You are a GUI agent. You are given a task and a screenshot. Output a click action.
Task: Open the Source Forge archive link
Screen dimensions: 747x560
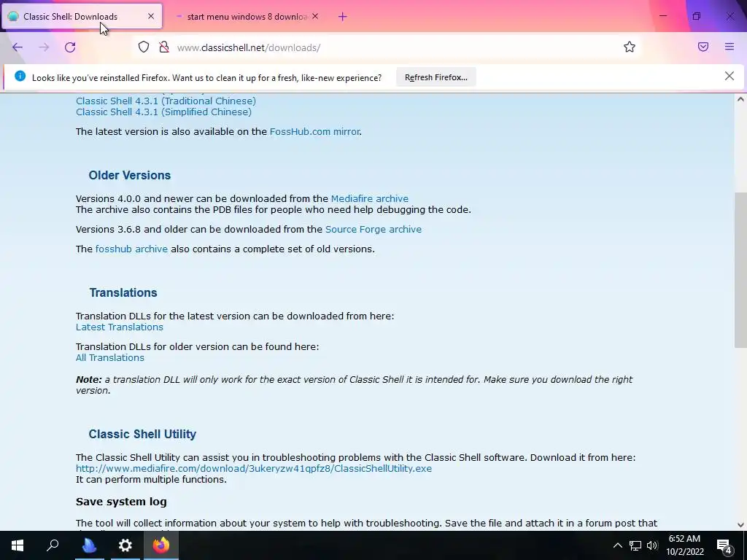click(373, 230)
